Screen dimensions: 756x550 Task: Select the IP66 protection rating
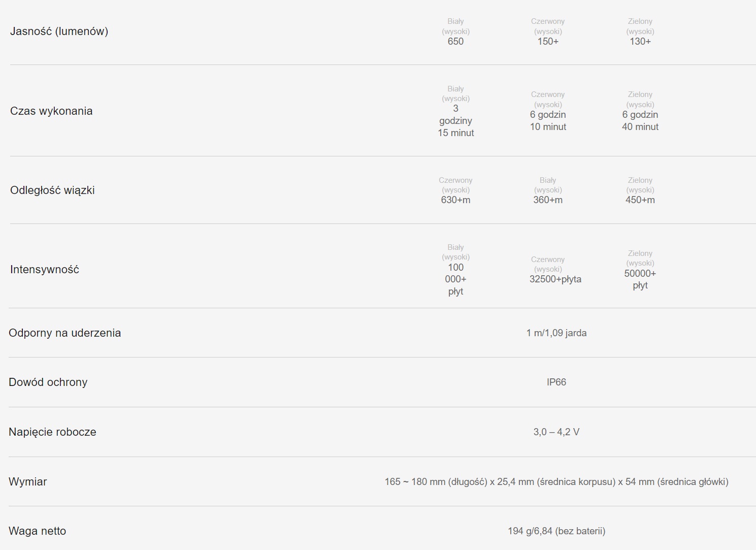556,382
